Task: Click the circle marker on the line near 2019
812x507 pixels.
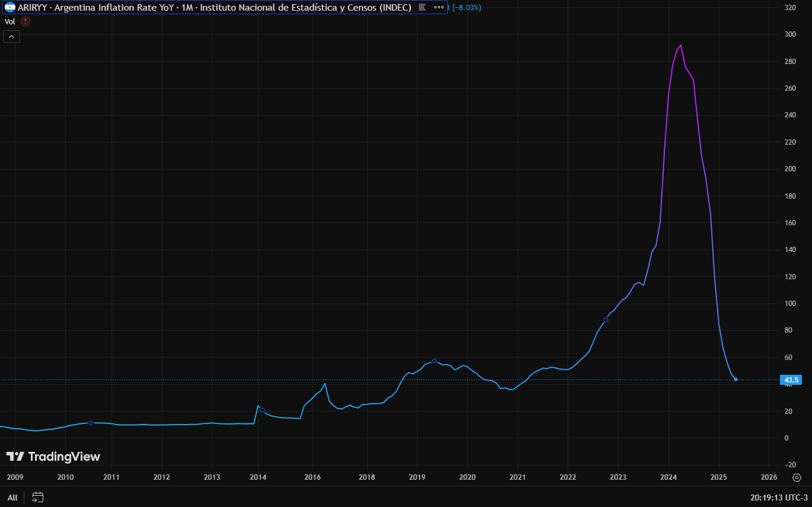Action: coord(435,361)
